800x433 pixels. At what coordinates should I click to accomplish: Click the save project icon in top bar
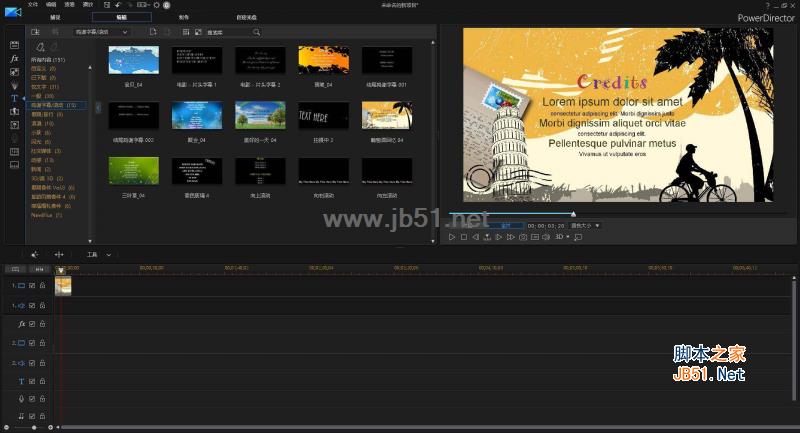(x=107, y=5)
